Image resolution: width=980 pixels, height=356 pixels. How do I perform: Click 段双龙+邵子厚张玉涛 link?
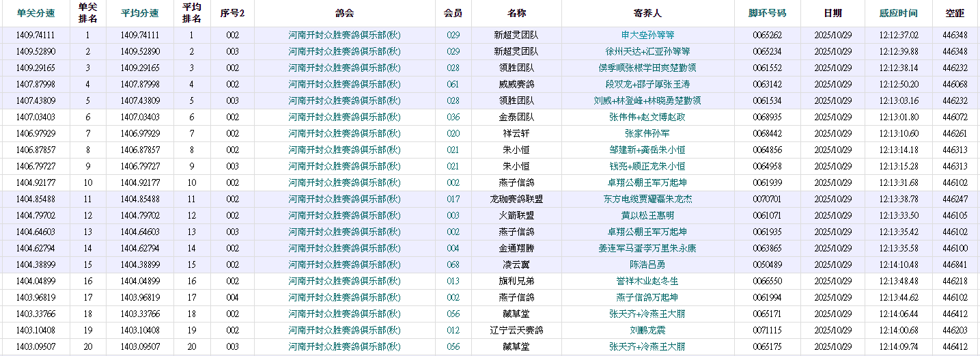[x=647, y=84]
